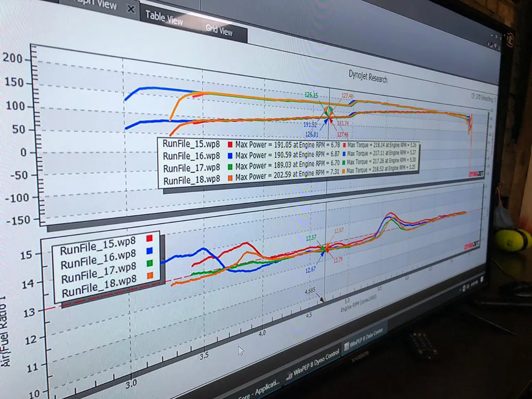
Task: Click the orange 127.48 data cursor label
Action: pyautogui.click(x=347, y=96)
